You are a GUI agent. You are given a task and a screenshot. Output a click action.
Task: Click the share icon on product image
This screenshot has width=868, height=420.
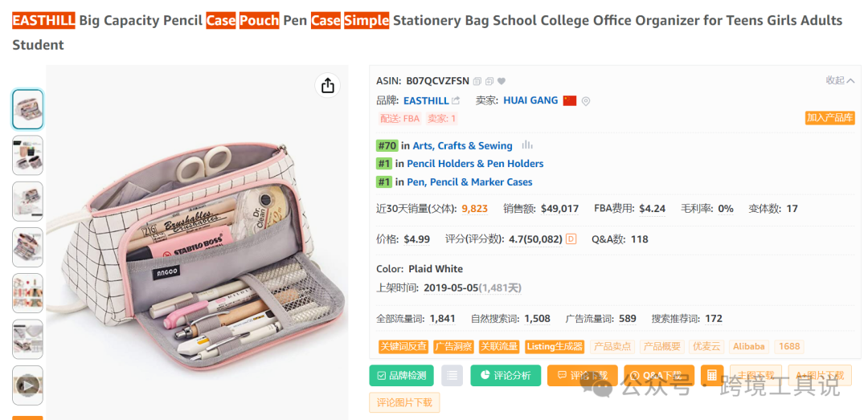[327, 85]
